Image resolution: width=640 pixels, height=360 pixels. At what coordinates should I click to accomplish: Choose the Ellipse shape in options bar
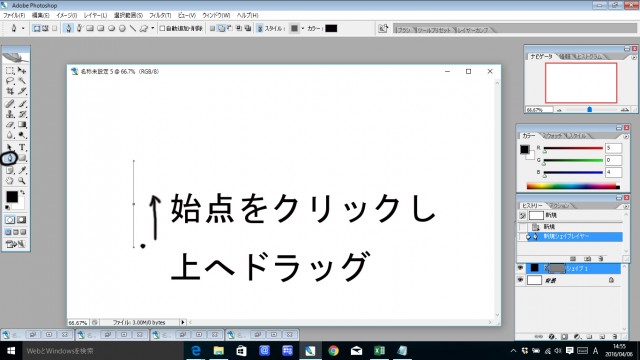(x=111, y=29)
